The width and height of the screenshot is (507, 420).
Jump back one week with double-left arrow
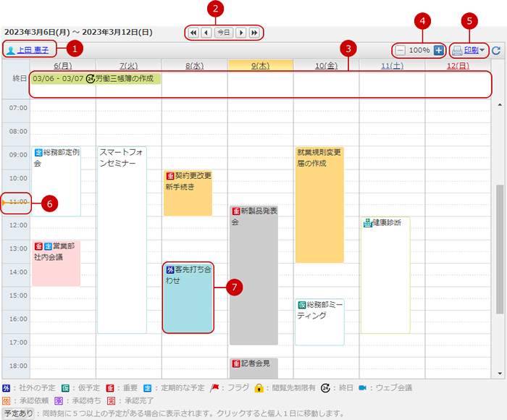(193, 33)
